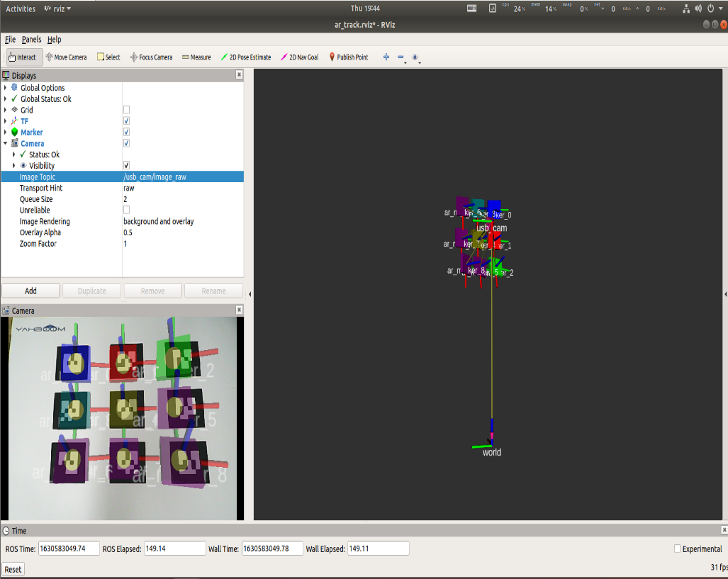728x579 pixels.
Task: Open the Panels menu
Action: (x=32, y=40)
